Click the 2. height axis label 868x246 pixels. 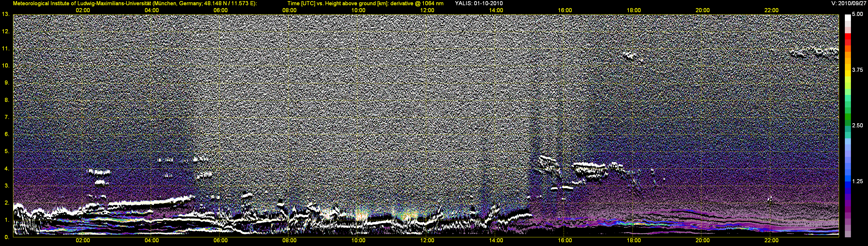pos(7,203)
